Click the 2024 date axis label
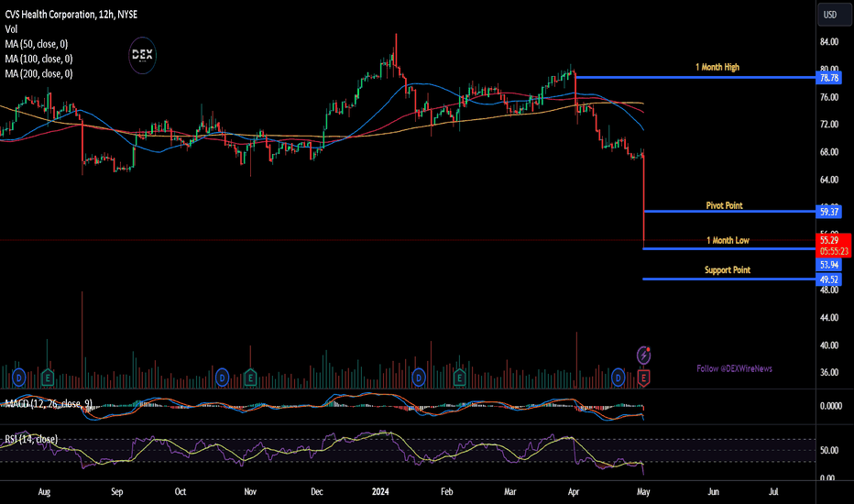Viewport: 854px width, 504px height. pyautogui.click(x=380, y=491)
